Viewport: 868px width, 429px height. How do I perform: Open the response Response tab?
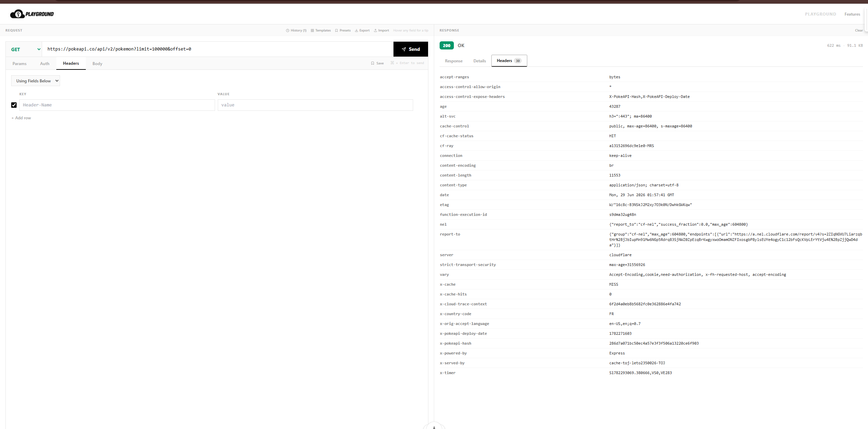(x=454, y=61)
